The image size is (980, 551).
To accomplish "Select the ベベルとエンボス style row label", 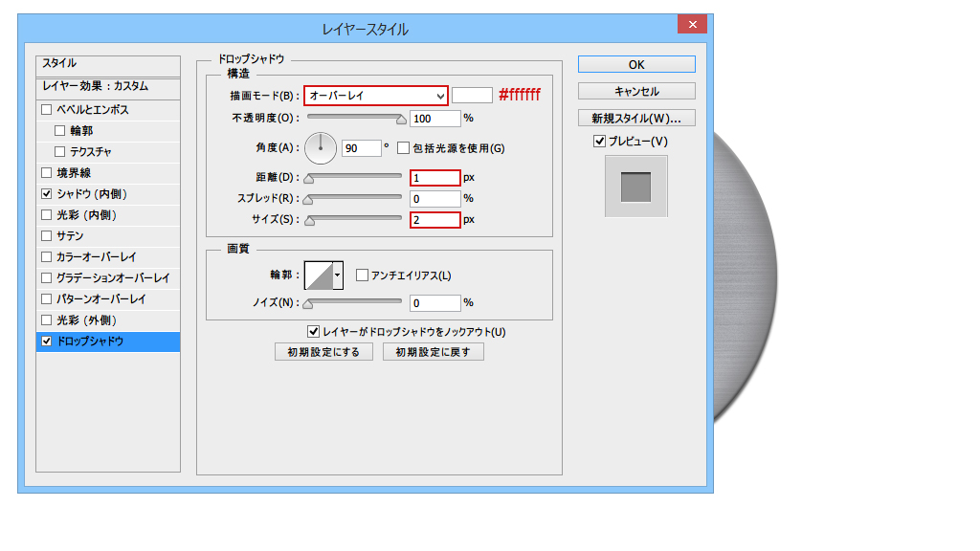I will pyautogui.click(x=93, y=109).
